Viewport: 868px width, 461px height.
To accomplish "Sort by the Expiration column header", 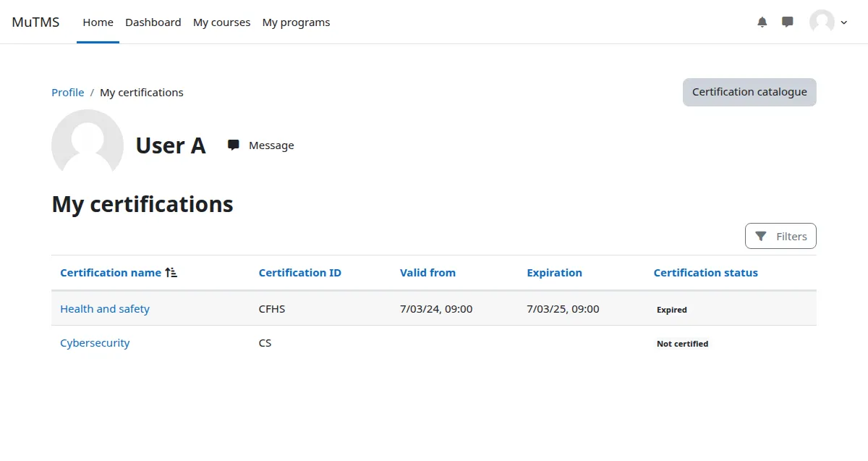I will tap(554, 272).
